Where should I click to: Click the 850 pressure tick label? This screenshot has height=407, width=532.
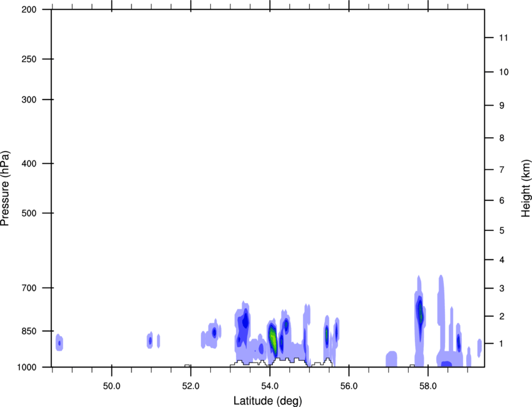[x=29, y=331]
